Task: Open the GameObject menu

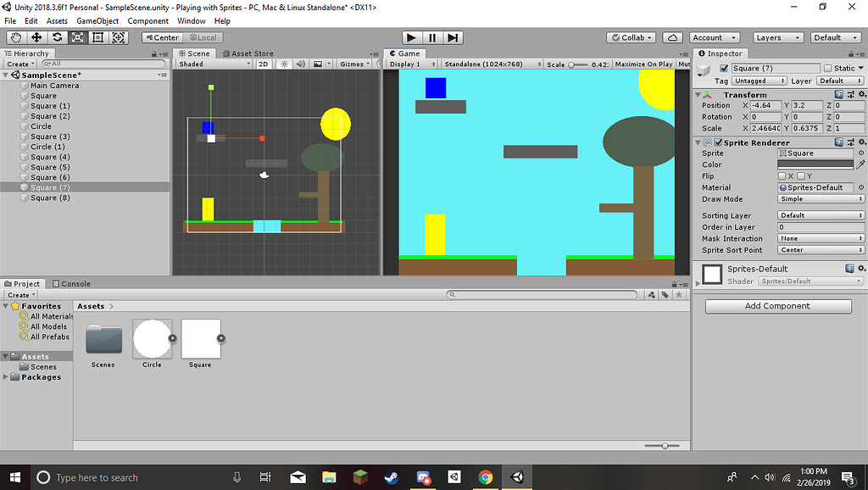Action: pos(98,20)
